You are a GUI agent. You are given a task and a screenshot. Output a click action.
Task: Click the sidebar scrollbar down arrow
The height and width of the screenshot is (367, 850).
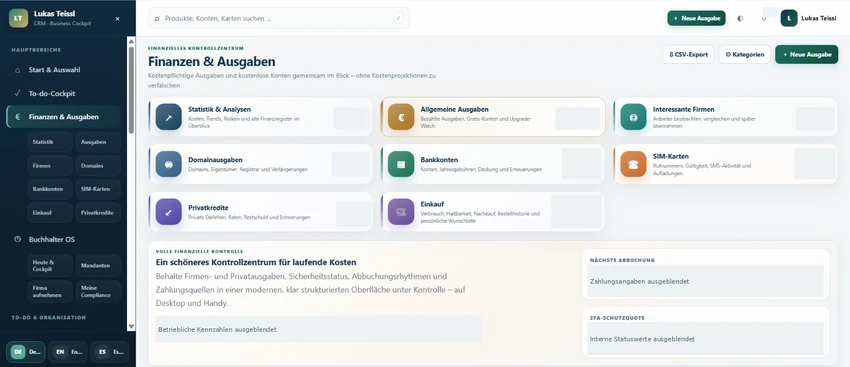click(x=131, y=326)
